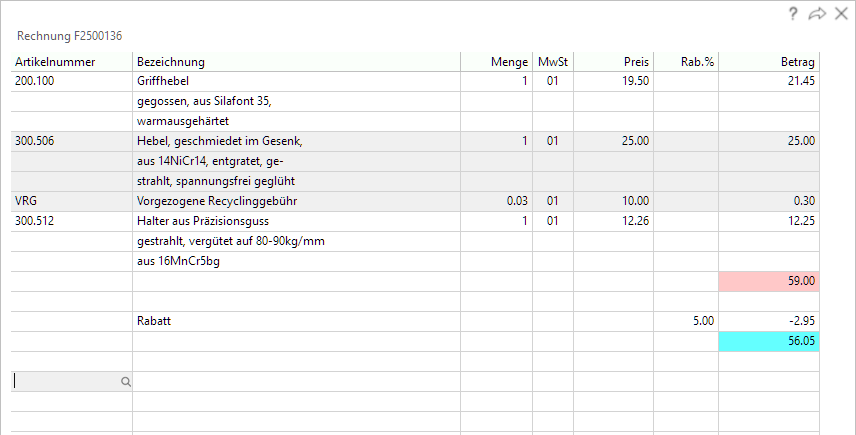Click the Artikelnummer column header
The width and height of the screenshot is (856, 435).
(55, 62)
